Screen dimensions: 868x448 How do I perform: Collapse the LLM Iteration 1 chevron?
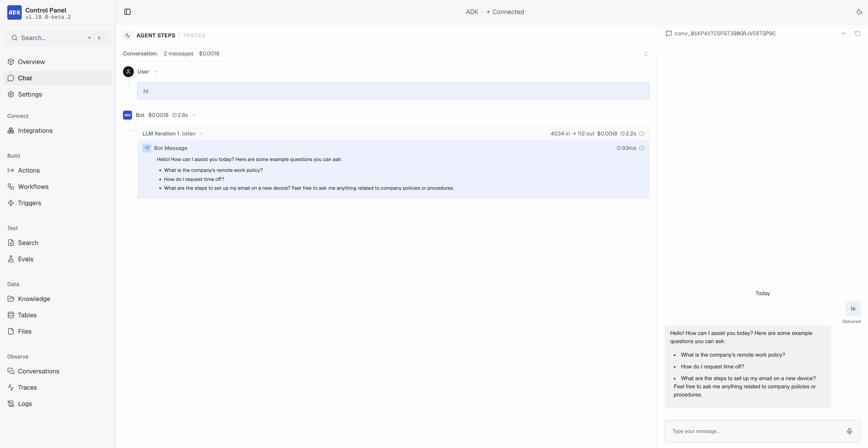tap(201, 133)
